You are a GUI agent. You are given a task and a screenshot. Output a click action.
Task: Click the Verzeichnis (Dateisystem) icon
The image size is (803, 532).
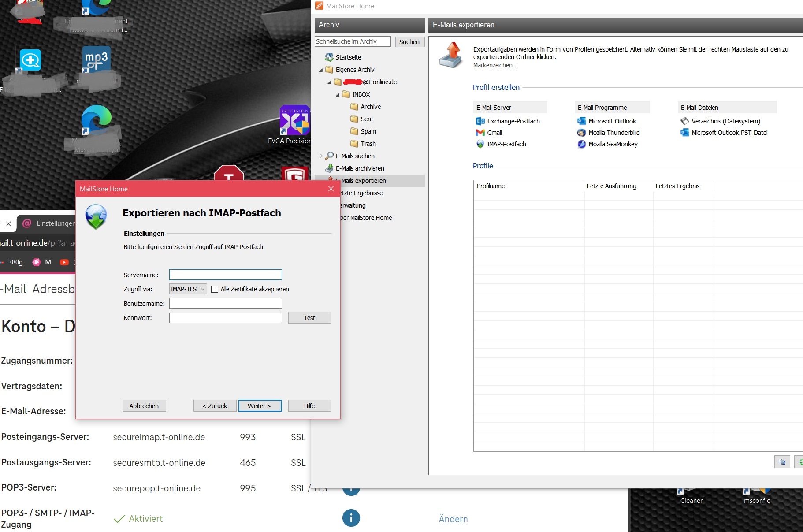point(685,121)
